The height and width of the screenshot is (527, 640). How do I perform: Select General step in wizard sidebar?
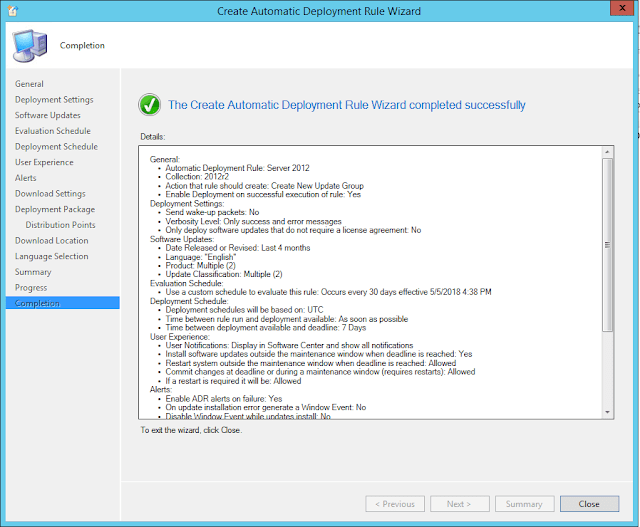[29, 84]
